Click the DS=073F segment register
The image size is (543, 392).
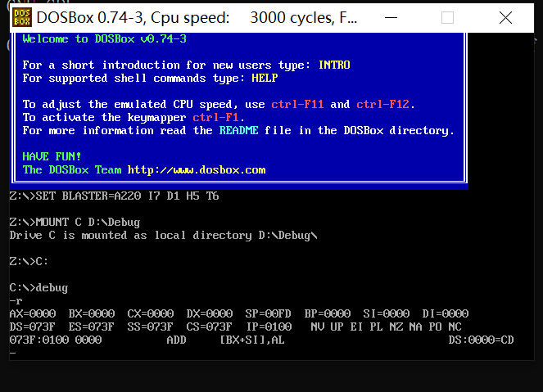pos(33,327)
